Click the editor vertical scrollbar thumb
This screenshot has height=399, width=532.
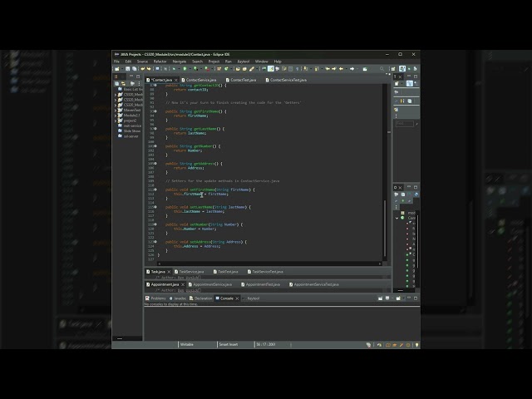385,228
